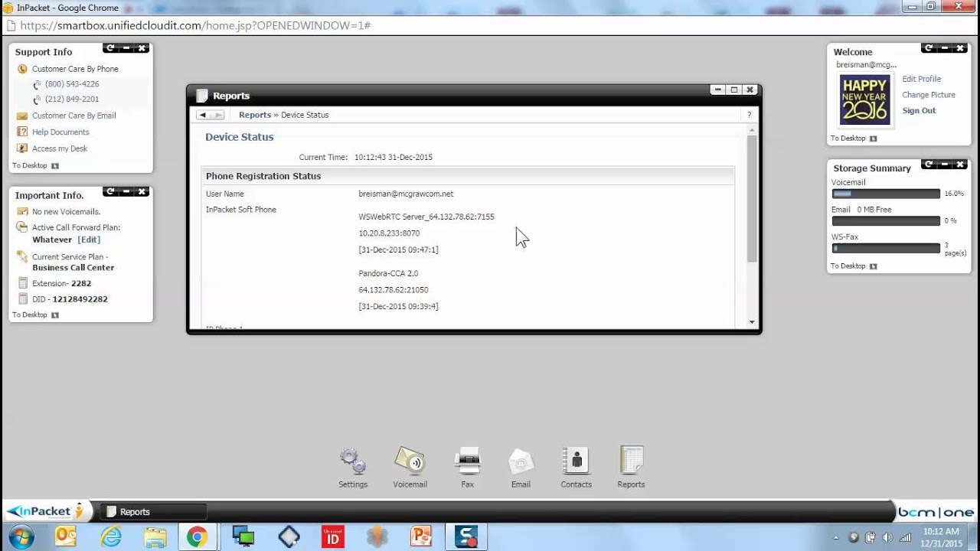The image size is (980, 551).
Task: Refresh the Support Info widget
Action: [x=110, y=48]
